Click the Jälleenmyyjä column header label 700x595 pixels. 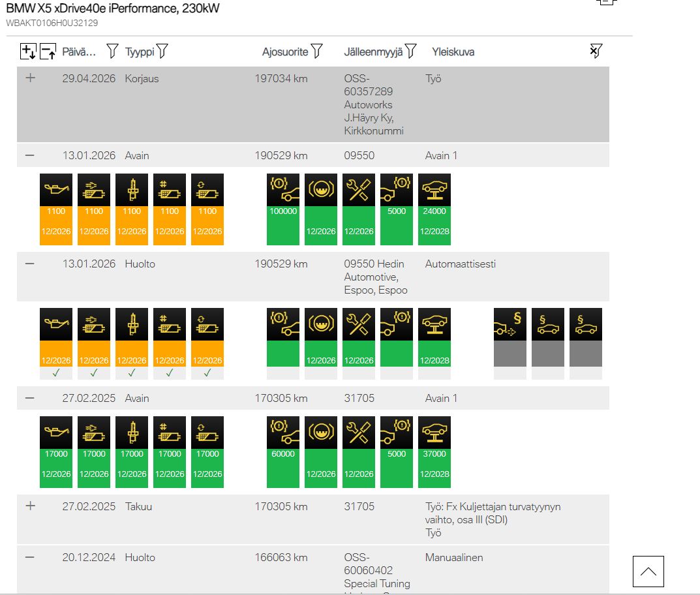click(x=373, y=52)
